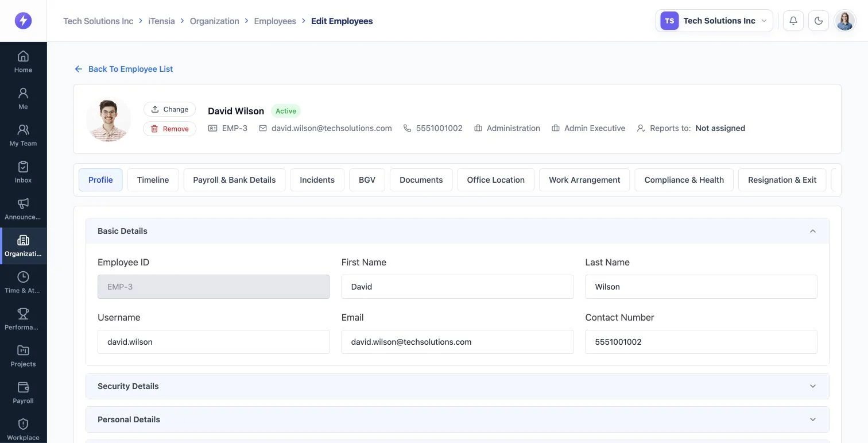Click David Wilson's profile photo
Viewport: 868px width, 443px height.
point(108,119)
